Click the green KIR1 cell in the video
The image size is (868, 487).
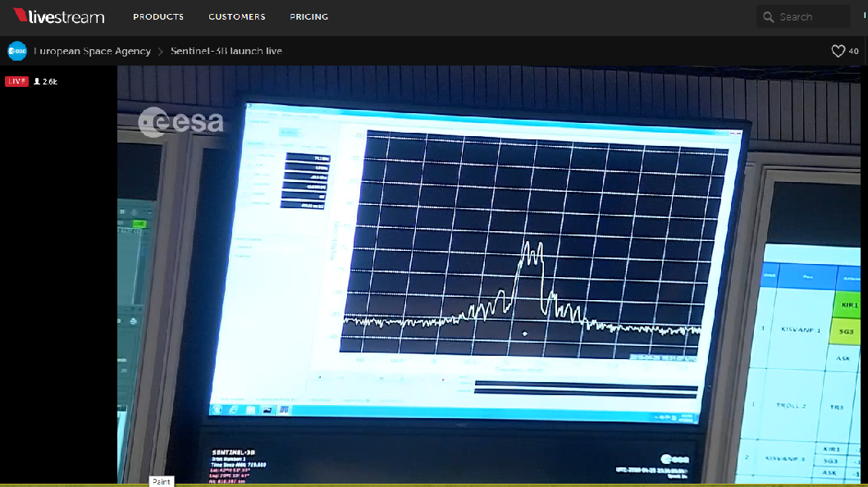tap(849, 305)
